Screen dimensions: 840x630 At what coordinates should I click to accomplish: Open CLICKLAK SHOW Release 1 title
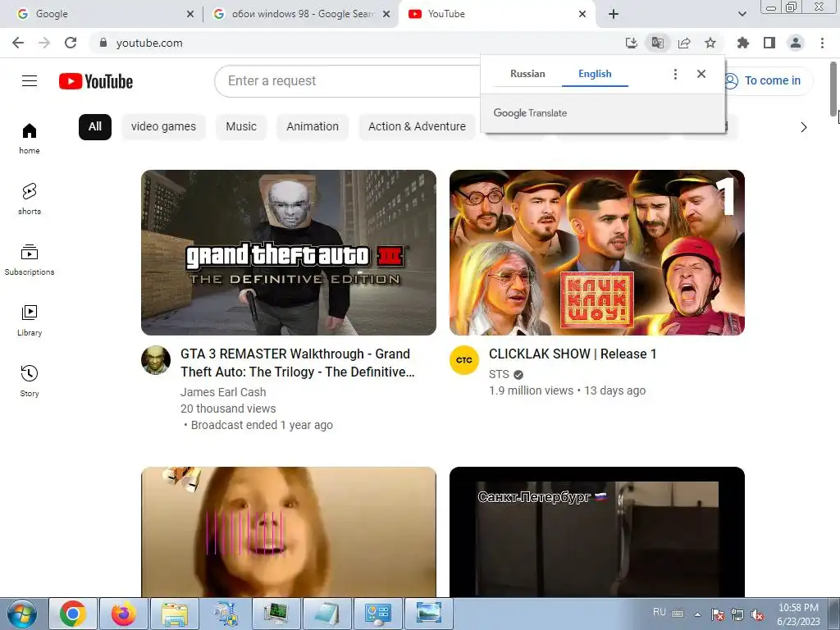point(572,354)
